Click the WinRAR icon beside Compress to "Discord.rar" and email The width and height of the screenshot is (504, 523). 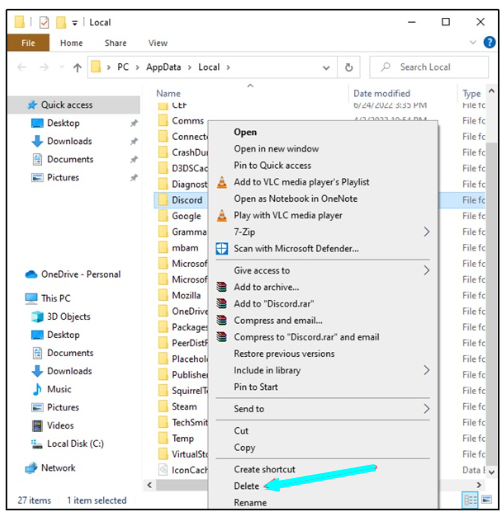click(222, 337)
